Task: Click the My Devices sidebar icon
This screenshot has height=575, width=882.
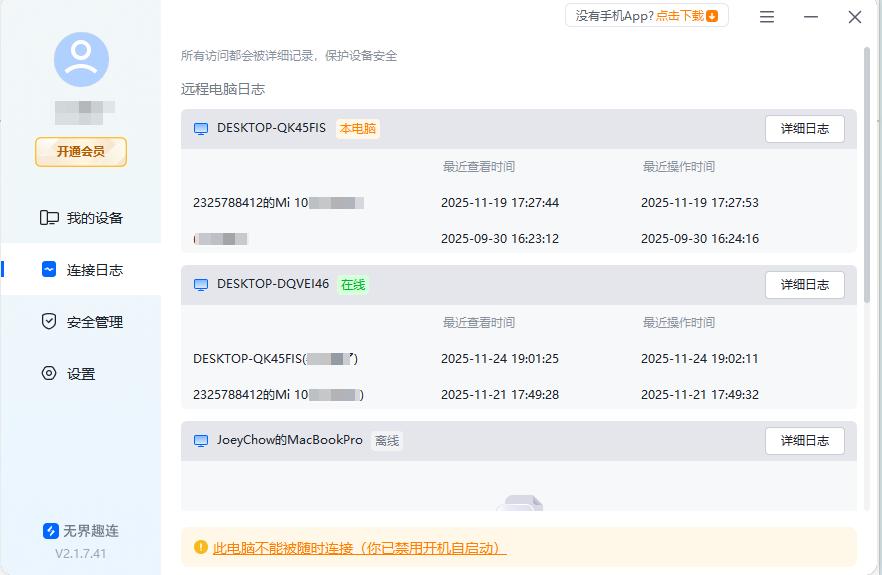Action: tap(49, 218)
